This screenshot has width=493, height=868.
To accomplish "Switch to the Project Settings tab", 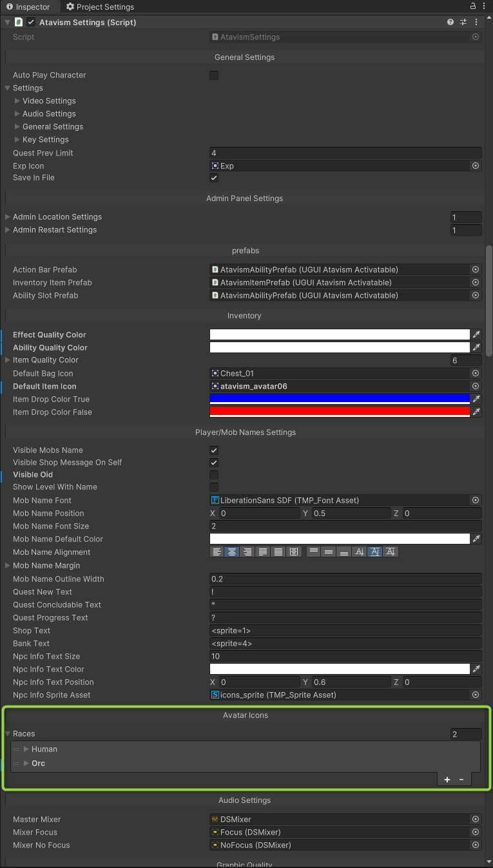I will 101,6.
